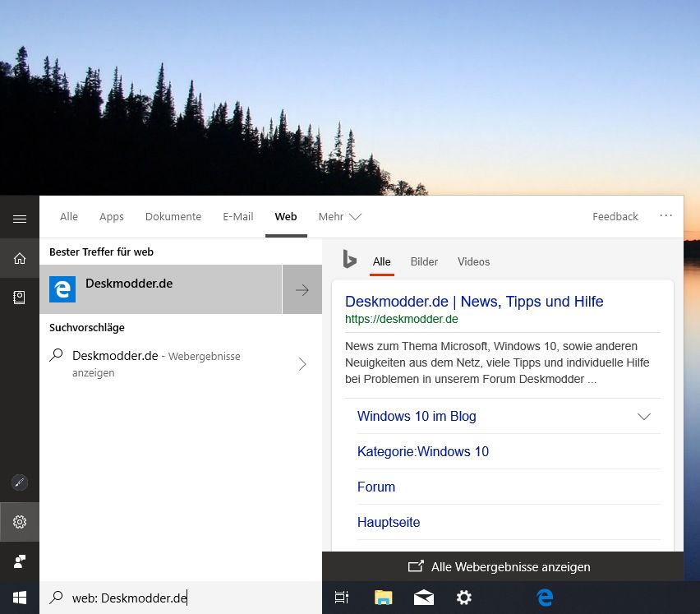Launch Microsoft Edge from the taskbar
Screen dimensions: 700x614
[545, 598]
